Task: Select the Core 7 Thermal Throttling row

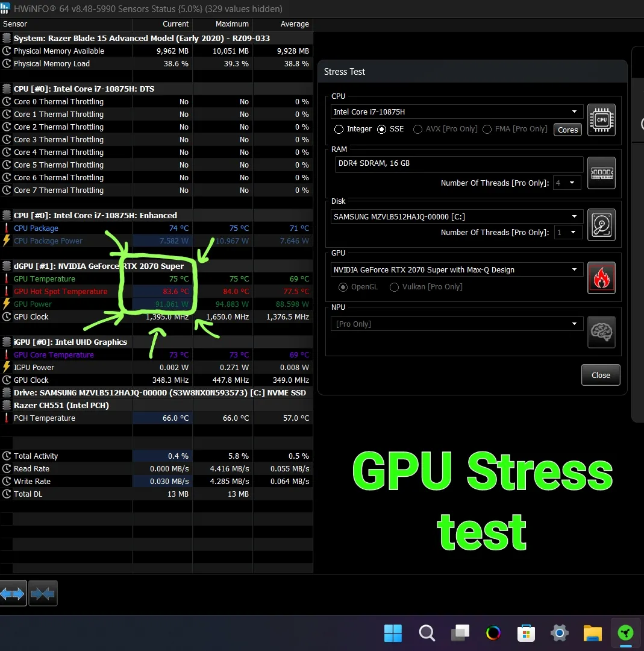Action: pos(157,190)
